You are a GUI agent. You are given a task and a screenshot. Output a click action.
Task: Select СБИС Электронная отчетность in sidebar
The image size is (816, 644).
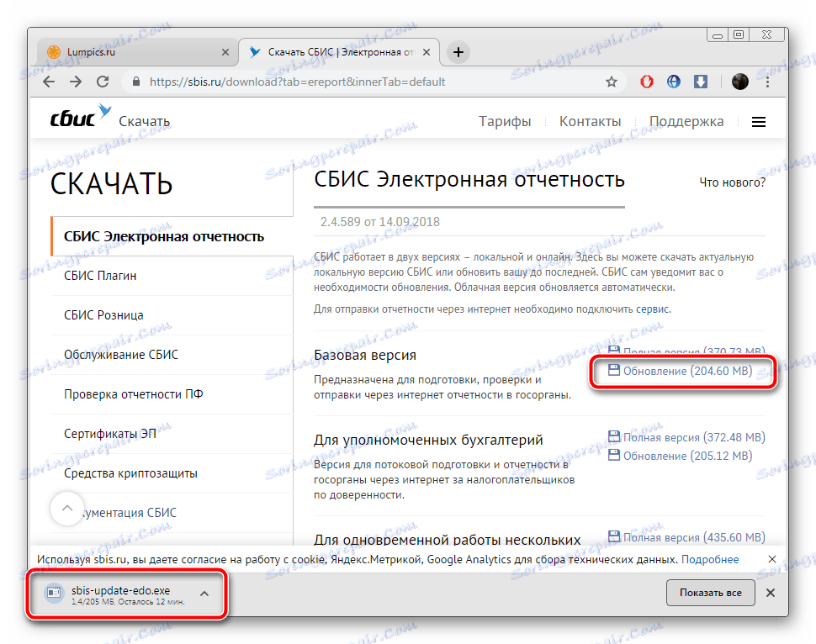tap(172, 236)
